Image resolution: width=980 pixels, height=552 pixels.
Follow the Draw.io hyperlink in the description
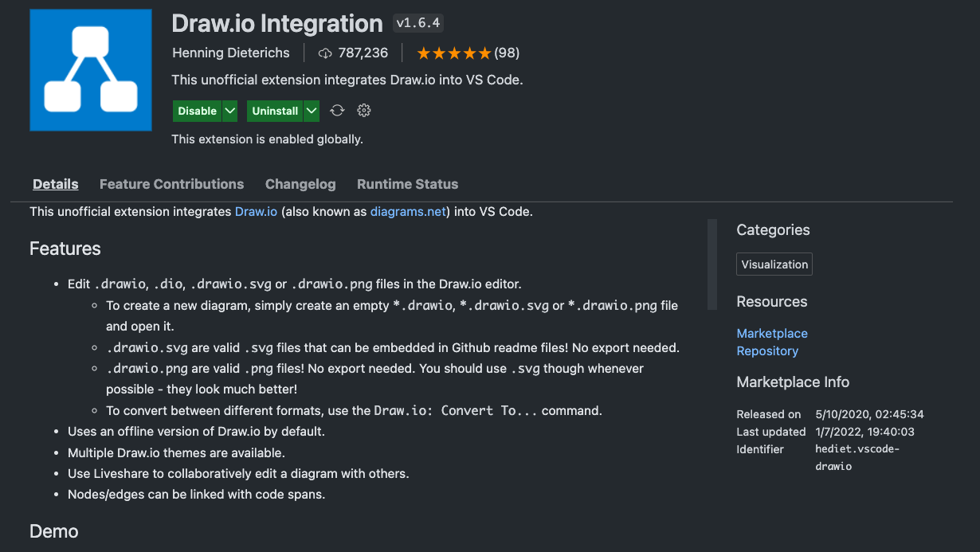256,212
